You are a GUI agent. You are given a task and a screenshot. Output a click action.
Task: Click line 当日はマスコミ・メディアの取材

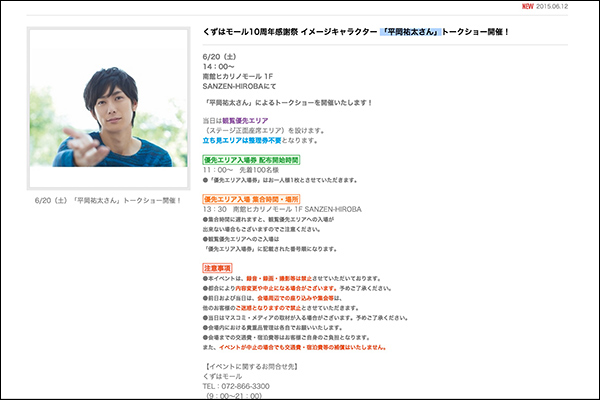tap(305, 318)
